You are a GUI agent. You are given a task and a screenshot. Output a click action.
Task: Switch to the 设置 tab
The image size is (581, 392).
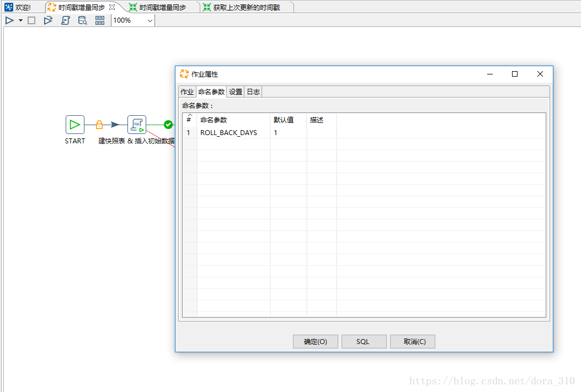coord(236,92)
